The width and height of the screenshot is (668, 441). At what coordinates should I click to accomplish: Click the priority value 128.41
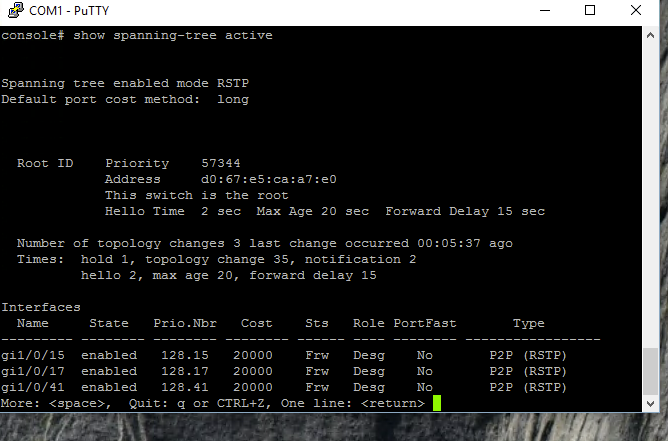point(185,387)
